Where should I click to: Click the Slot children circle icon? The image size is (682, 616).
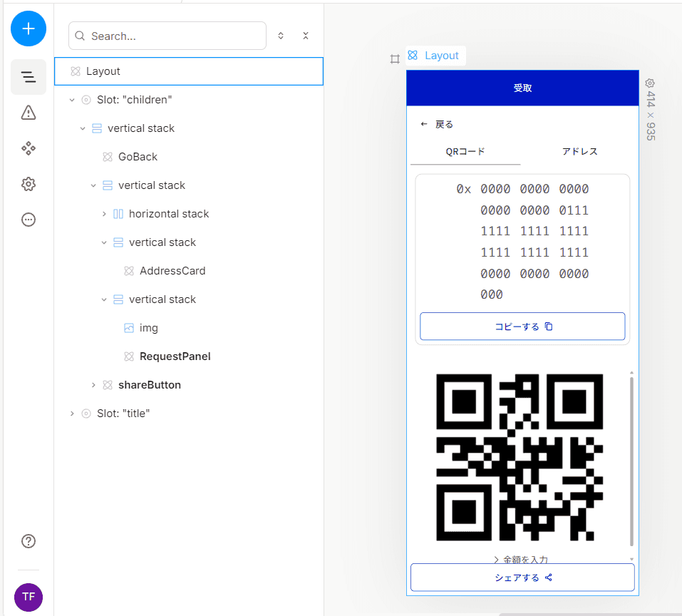point(86,100)
